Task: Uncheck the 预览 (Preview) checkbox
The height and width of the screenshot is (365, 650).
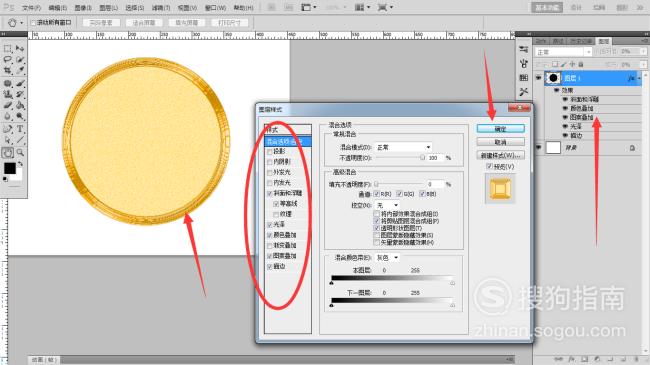Action: [489, 166]
